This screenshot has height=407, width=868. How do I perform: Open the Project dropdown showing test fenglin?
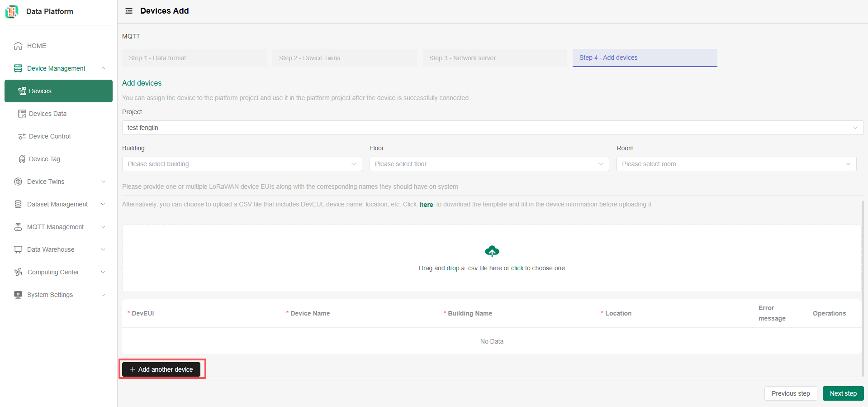click(x=493, y=128)
